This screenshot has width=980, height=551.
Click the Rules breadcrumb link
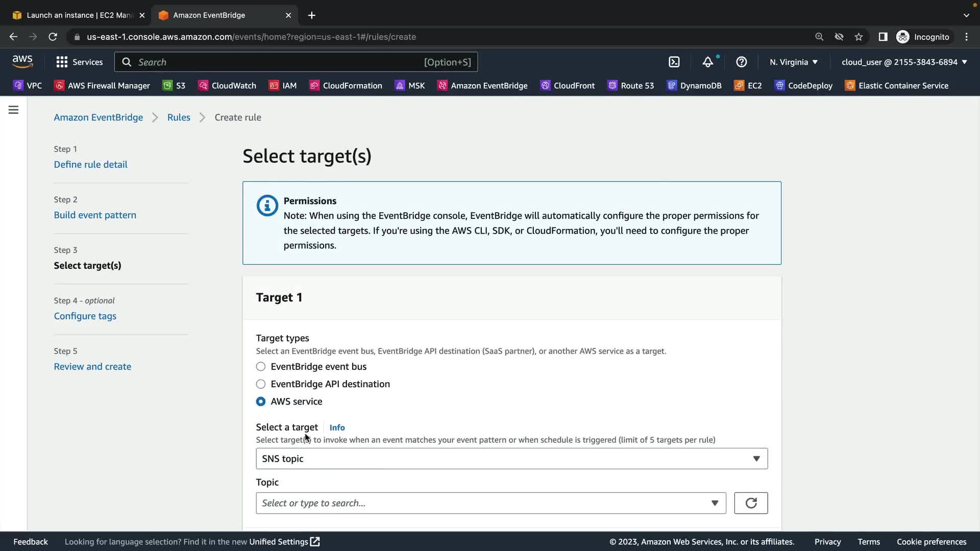coord(179,117)
